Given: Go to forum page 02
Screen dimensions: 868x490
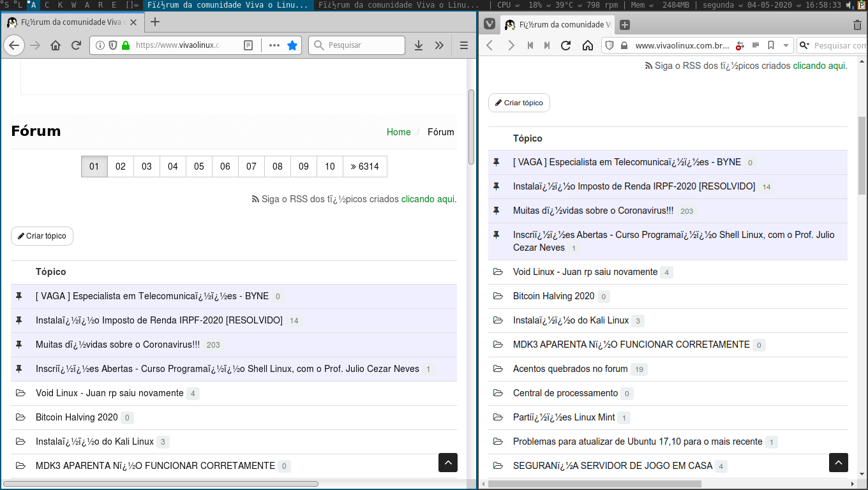Looking at the screenshot, I should (121, 167).
